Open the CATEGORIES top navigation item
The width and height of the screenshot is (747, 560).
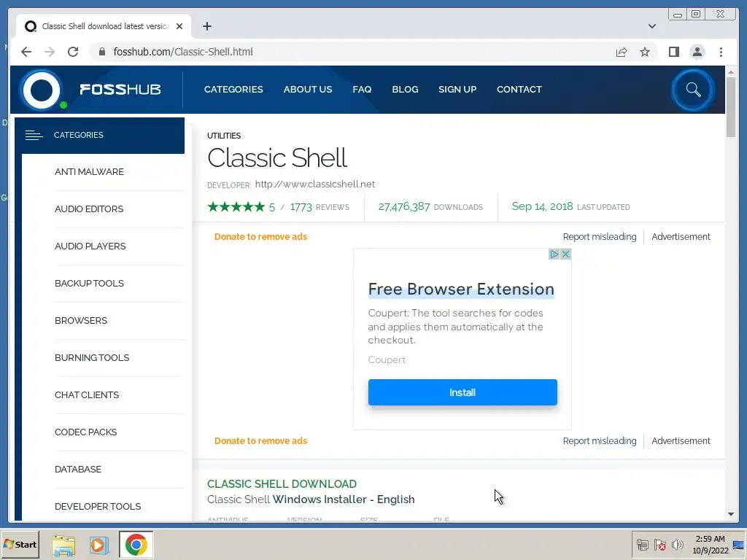coord(233,90)
